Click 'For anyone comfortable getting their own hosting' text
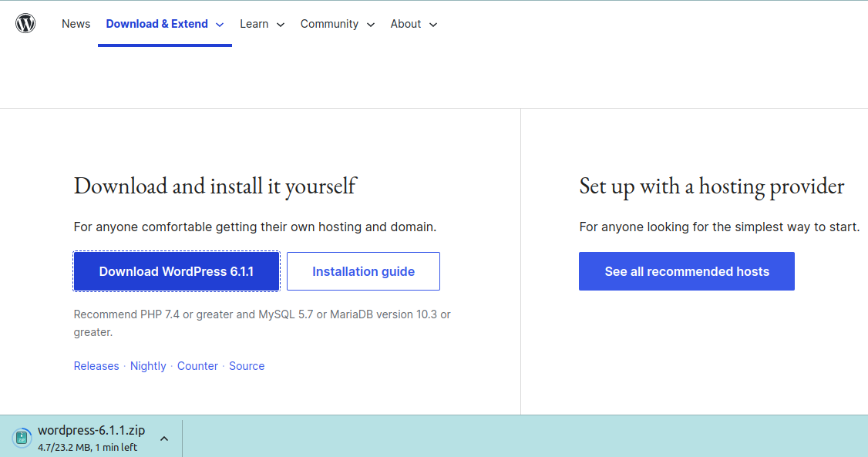This screenshot has width=868, height=457. tap(255, 227)
